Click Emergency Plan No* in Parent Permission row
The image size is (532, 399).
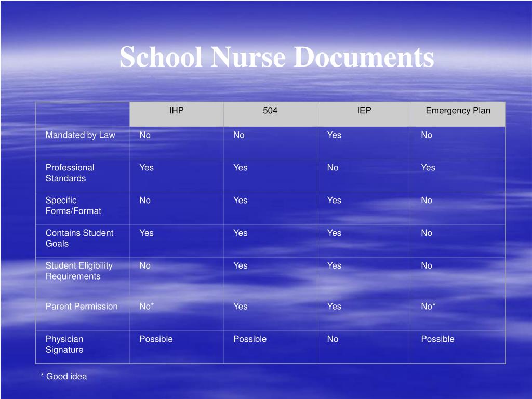tap(428, 307)
